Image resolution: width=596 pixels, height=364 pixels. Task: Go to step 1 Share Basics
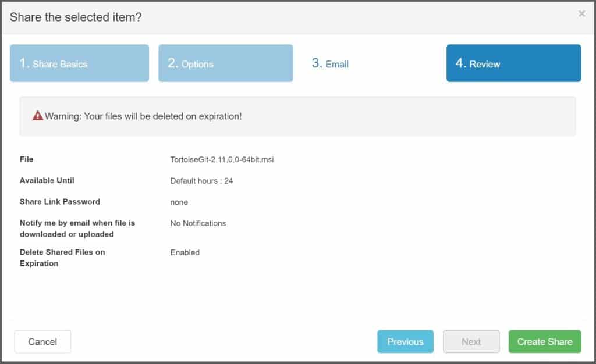click(x=79, y=63)
